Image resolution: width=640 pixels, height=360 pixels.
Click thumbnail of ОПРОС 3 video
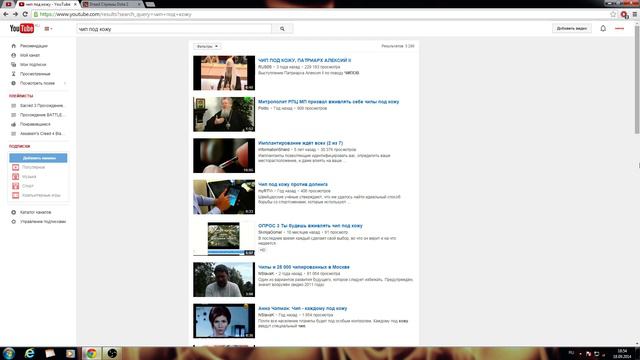224,238
